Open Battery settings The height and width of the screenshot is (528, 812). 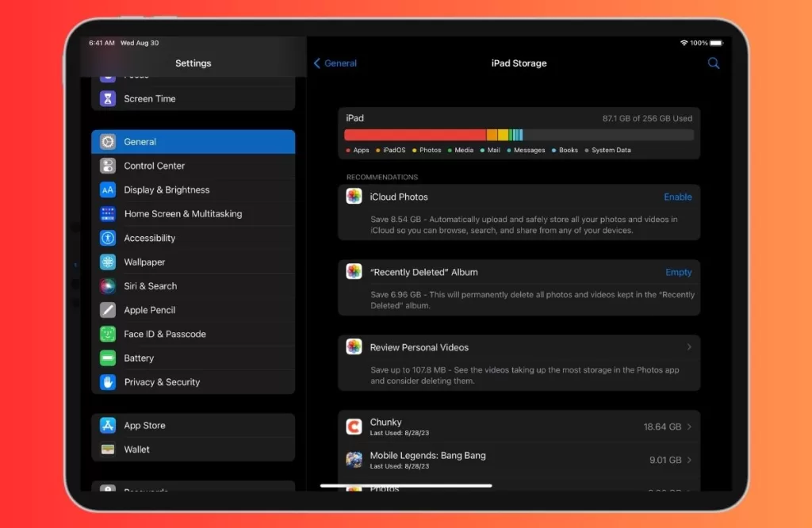(193, 358)
